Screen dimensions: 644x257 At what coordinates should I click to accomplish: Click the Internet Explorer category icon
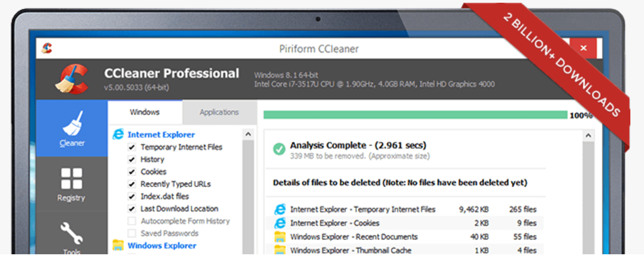point(118,134)
